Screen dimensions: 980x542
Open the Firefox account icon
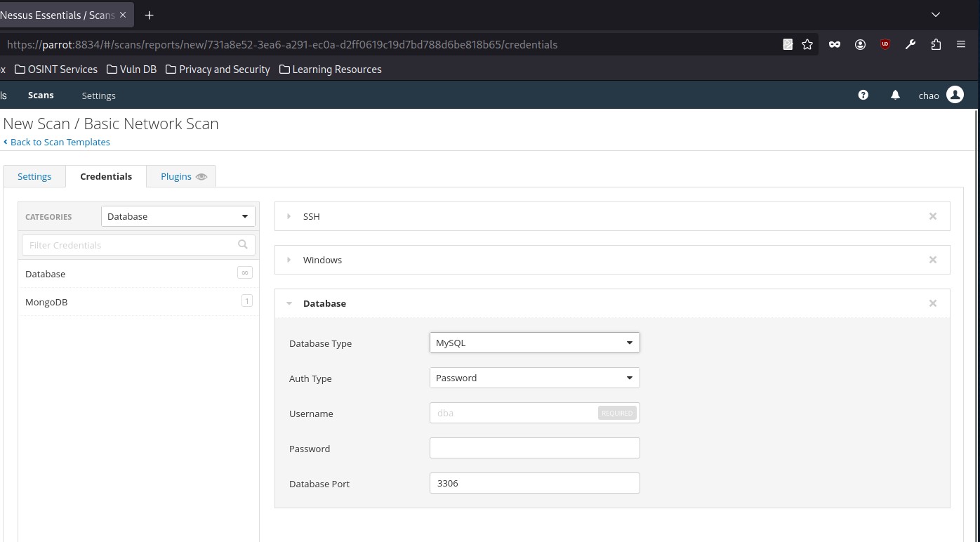[860, 44]
